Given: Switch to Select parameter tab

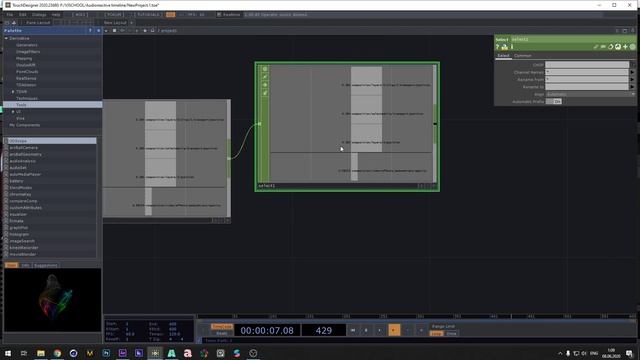Looking at the screenshot, I should (503, 56).
